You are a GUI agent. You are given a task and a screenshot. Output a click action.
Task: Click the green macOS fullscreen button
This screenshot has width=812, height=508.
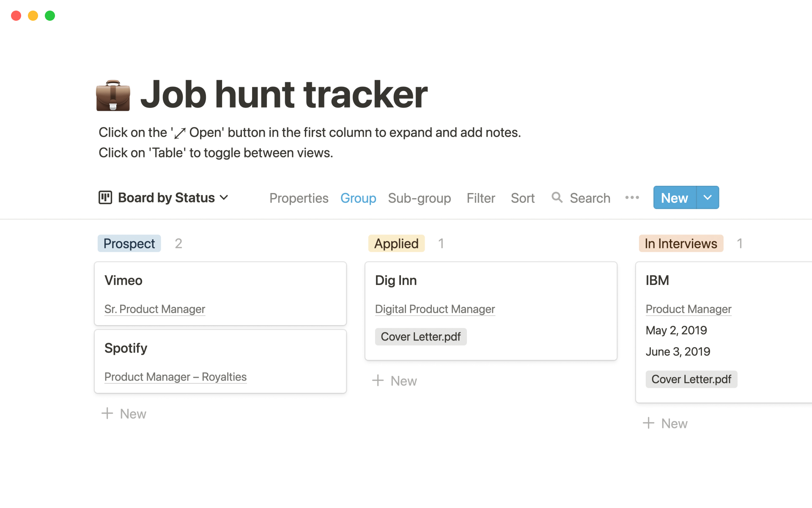pos(50,16)
